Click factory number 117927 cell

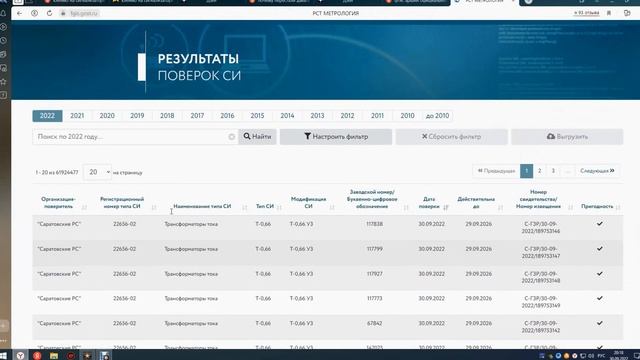(x=374, y=274)
